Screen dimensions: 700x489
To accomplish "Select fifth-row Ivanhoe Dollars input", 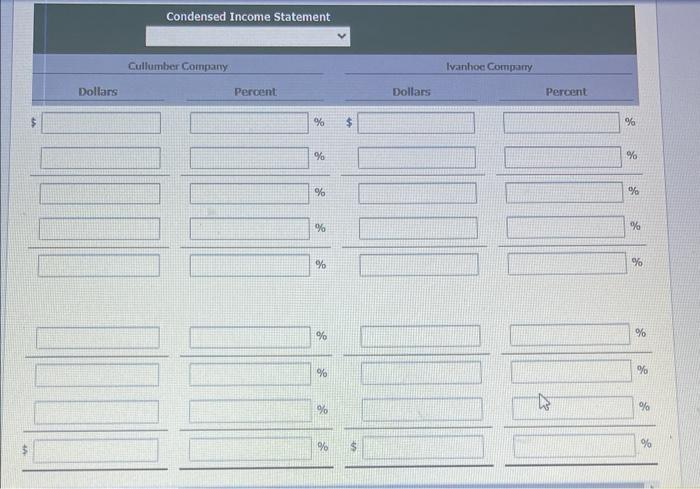I will point(419,265).
